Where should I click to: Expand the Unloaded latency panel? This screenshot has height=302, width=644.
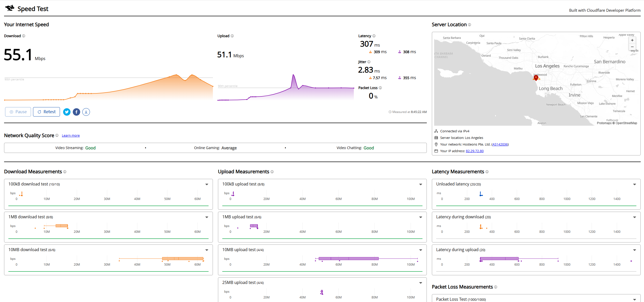(x=635, y=184)
